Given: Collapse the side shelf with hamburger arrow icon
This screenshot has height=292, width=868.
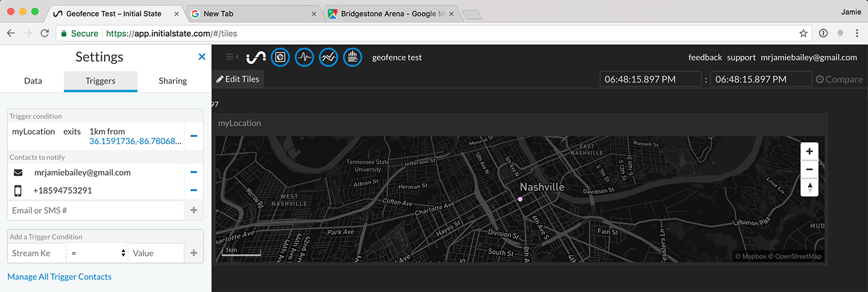Looking at the screenshot, I should click(x=231, y=57).
